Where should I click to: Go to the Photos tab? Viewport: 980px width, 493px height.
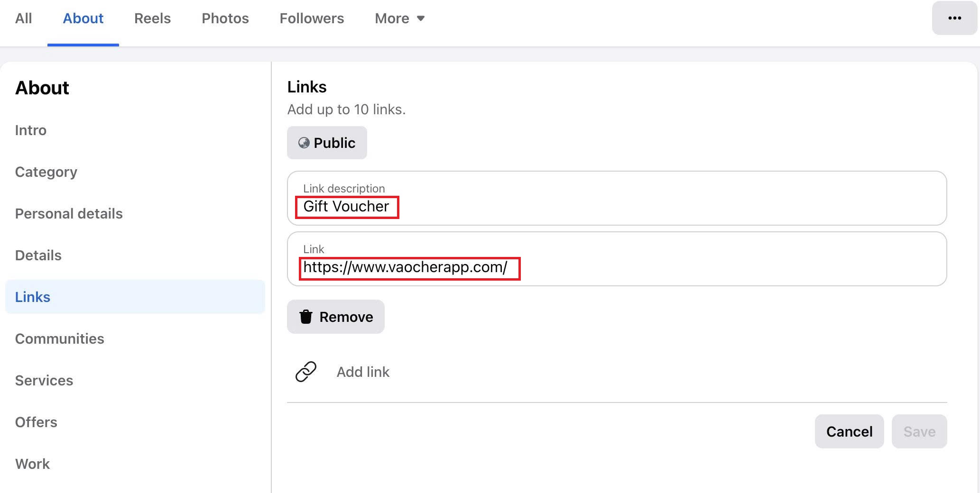(225, 18)
